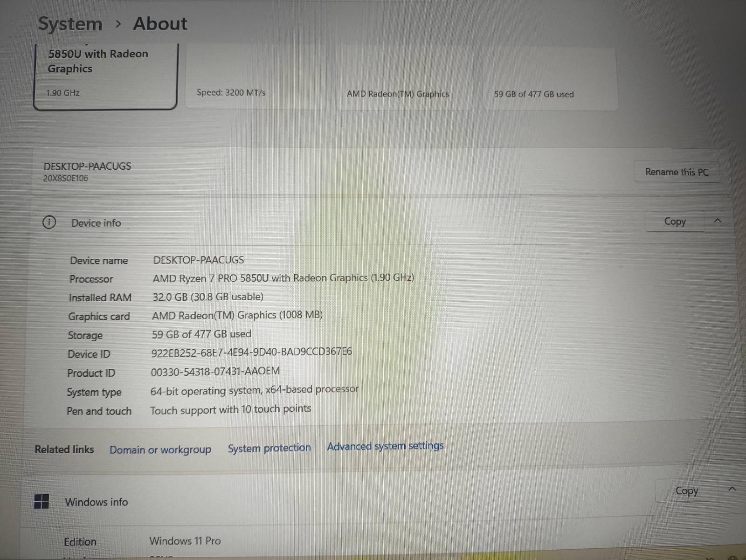Click the 32.0 GB installed RAM value

[208, 297]
